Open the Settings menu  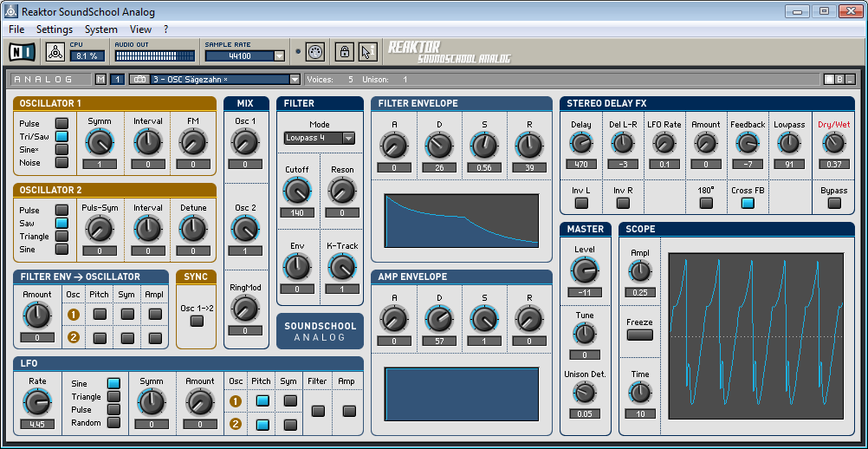(x=55, y=29)
